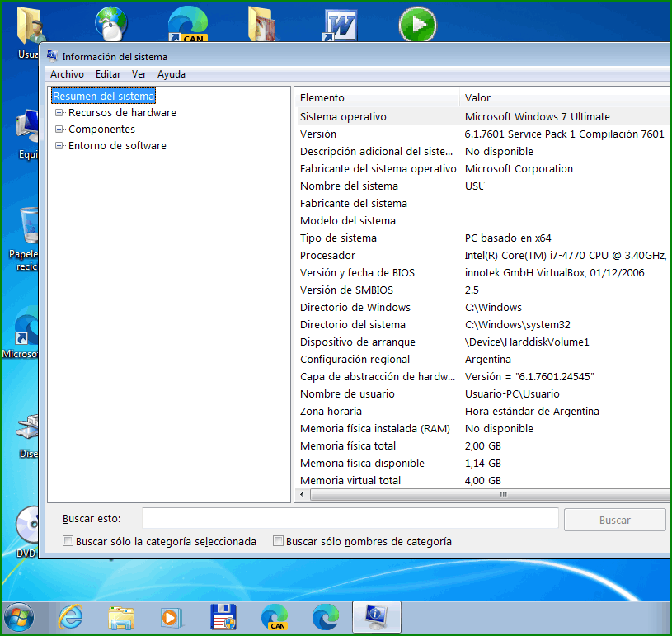Click Memoria física instalada (RAM) row
The height and width of the screenshot is (636, 672).
484,428
